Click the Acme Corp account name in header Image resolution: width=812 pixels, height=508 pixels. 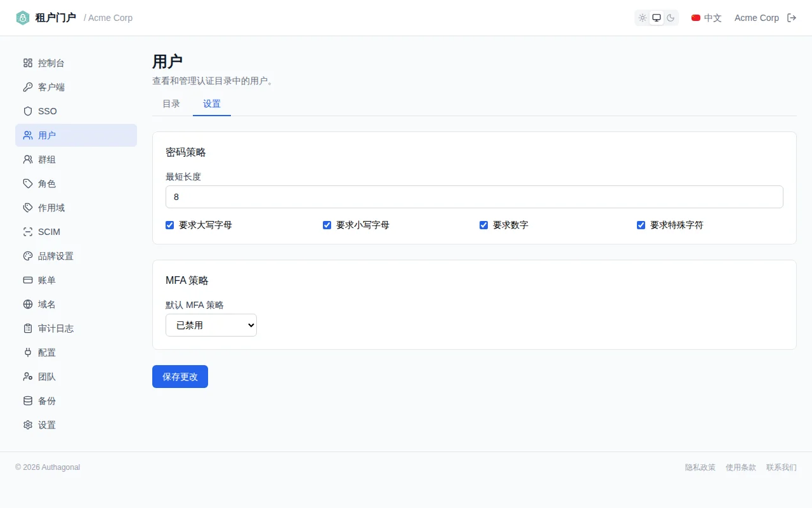(x=757, y=18)
